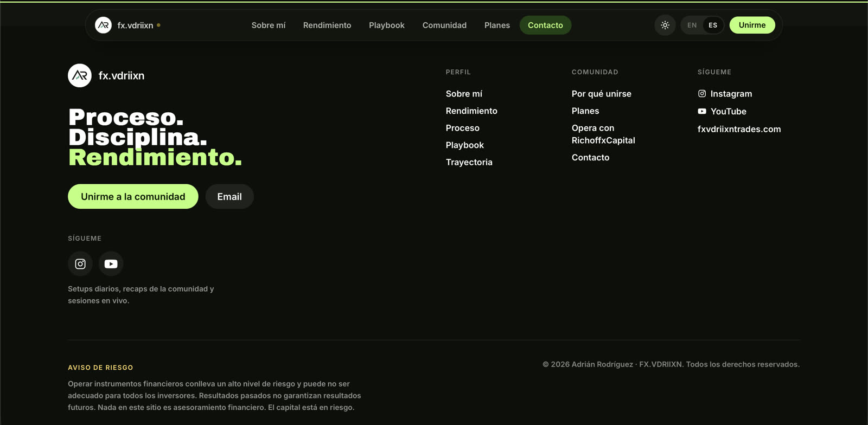868x425 pixels.
Task: Click Instagram glyph in Sígueme column
Action: pos(702,94)
